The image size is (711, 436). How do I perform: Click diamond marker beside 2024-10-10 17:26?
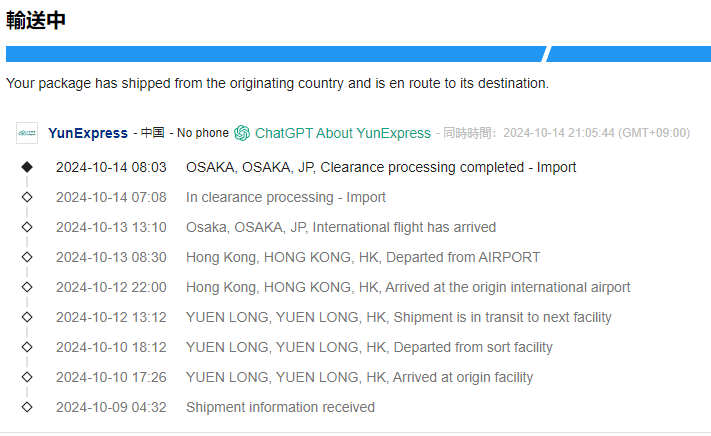click(x=27, y=377)
